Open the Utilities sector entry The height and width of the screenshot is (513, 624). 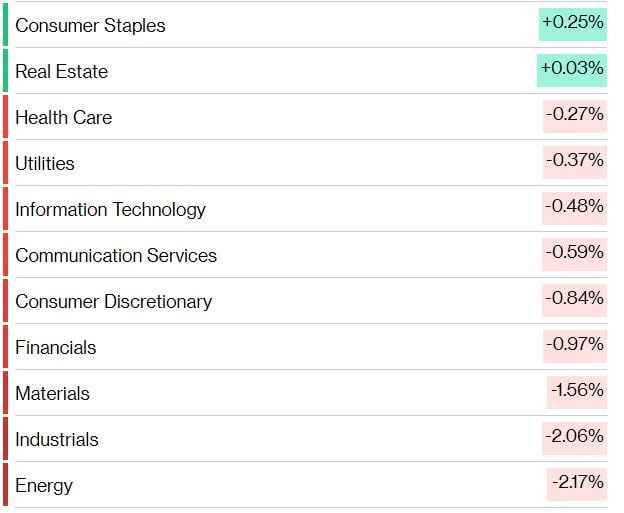point(44,163)
